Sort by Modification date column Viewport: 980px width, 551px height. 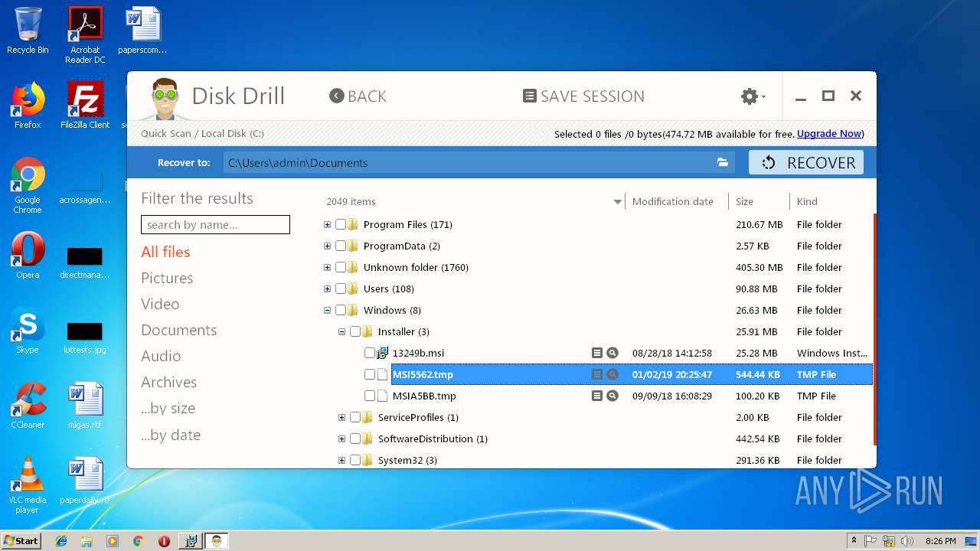pos(673,201)
